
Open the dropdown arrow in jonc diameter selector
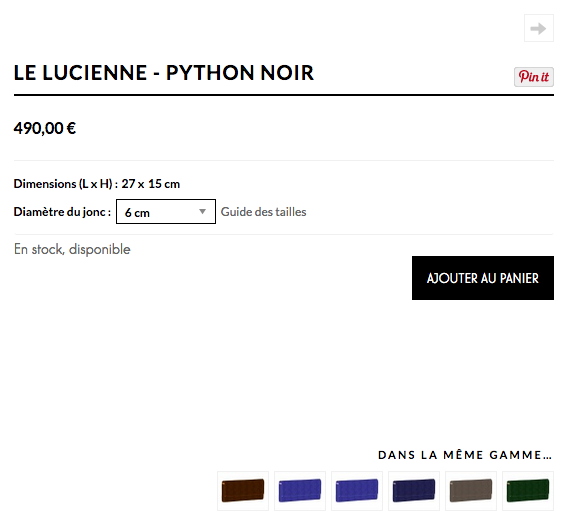pos(203,212)
